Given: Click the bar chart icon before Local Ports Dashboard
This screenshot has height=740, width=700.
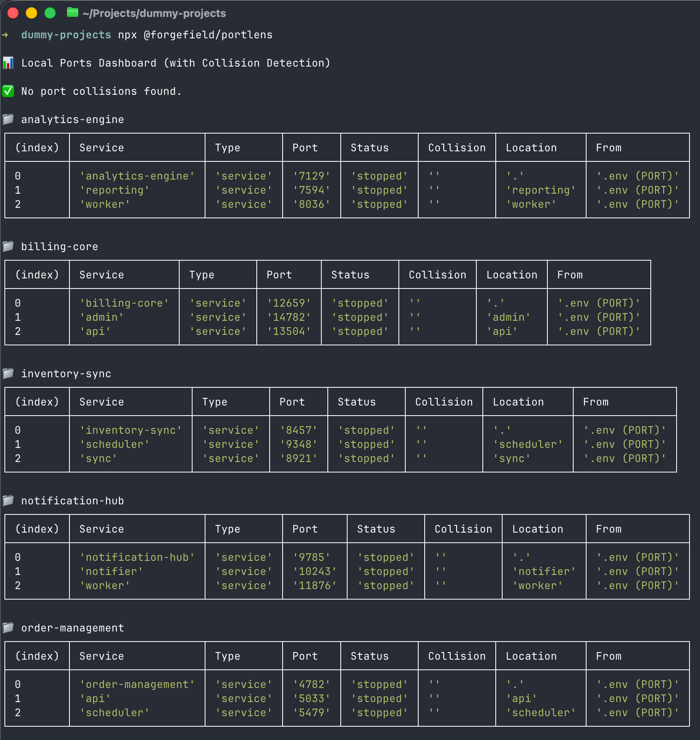Looking at the screenshot, I should click(8, 63).
